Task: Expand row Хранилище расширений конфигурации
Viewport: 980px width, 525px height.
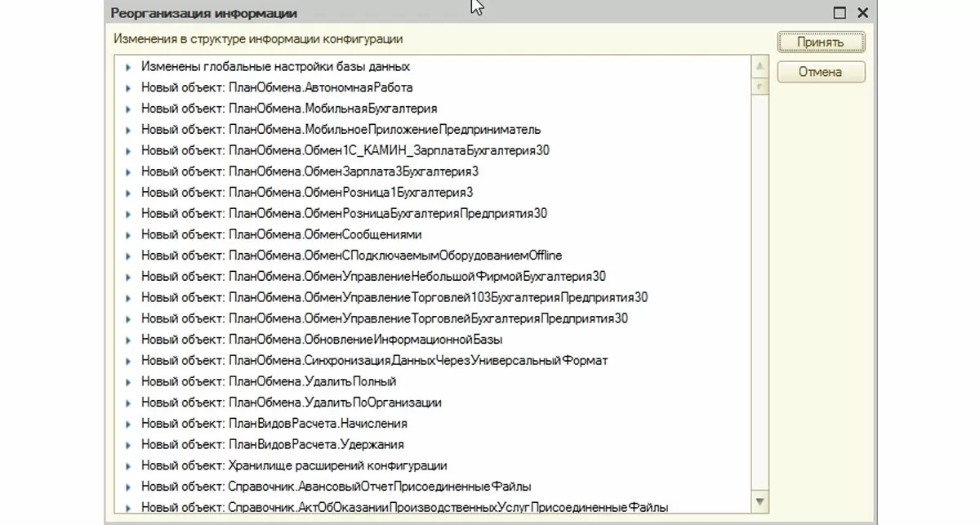Action: coord(128,466)
